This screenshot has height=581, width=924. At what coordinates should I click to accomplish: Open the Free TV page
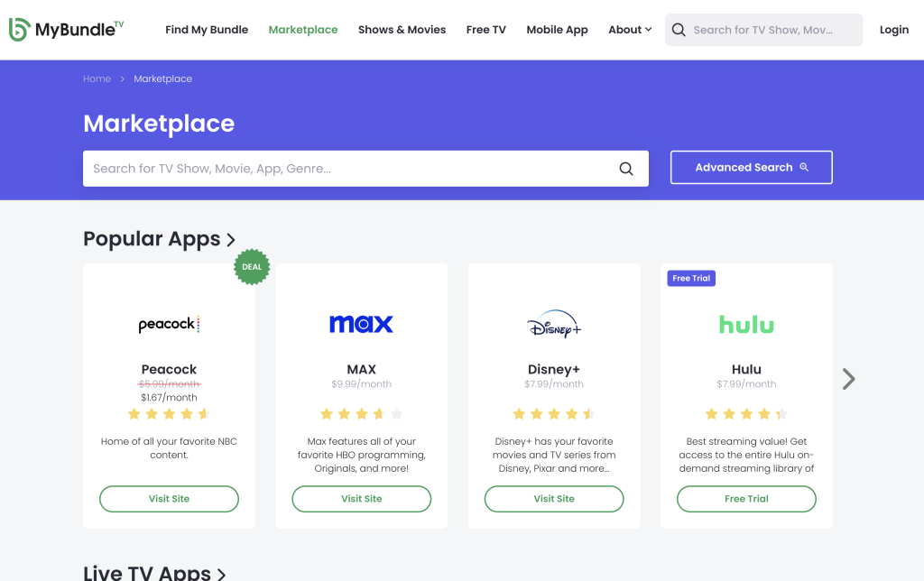click(486, 30)
